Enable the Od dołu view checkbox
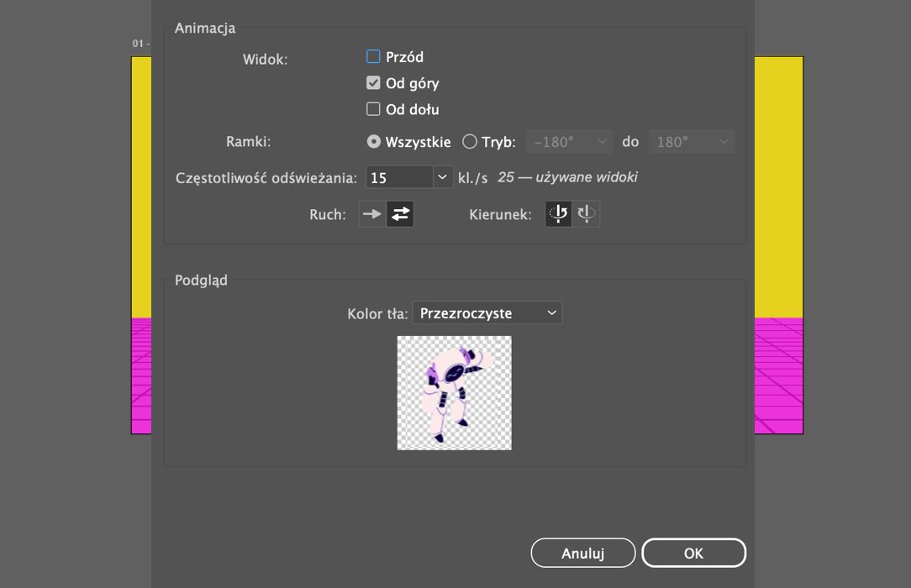Screen dimensions: 911x588 coord(374,109)
